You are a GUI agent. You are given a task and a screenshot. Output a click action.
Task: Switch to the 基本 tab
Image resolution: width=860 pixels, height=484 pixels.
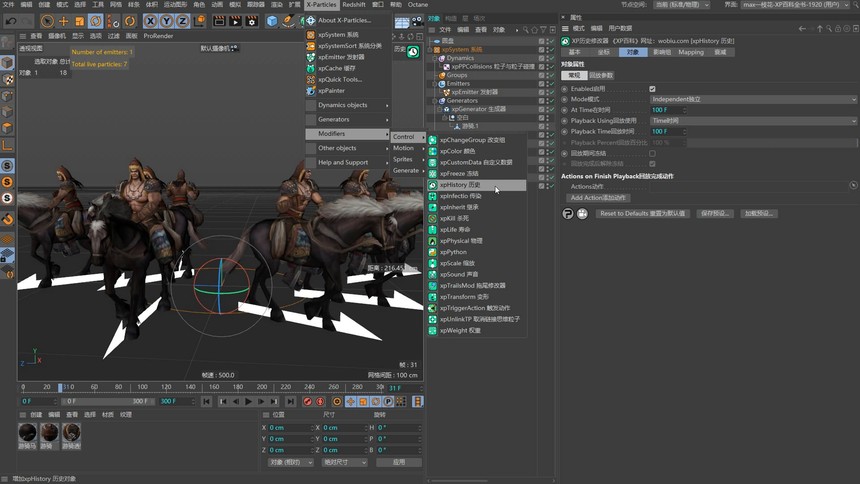click(574, 52)
